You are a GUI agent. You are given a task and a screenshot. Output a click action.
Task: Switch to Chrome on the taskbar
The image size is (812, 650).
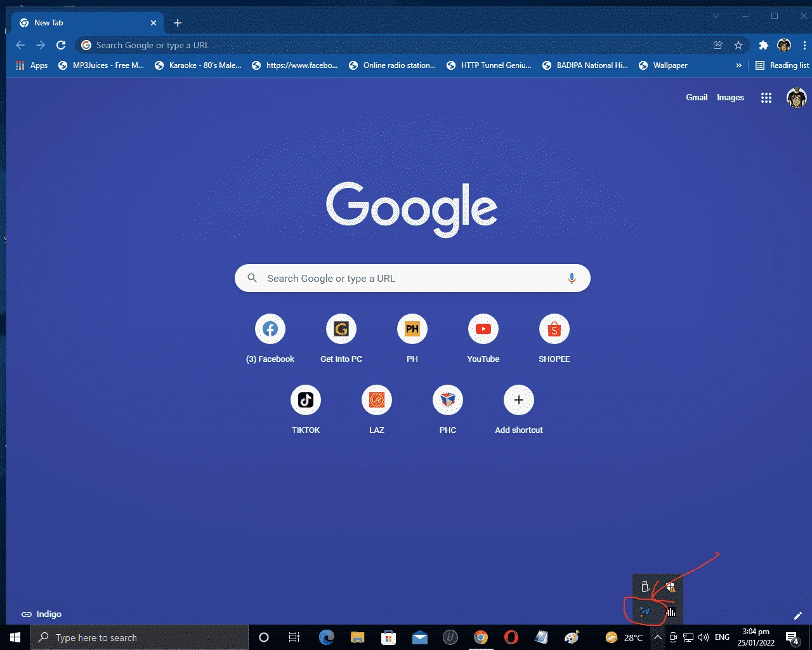point(481,637)
